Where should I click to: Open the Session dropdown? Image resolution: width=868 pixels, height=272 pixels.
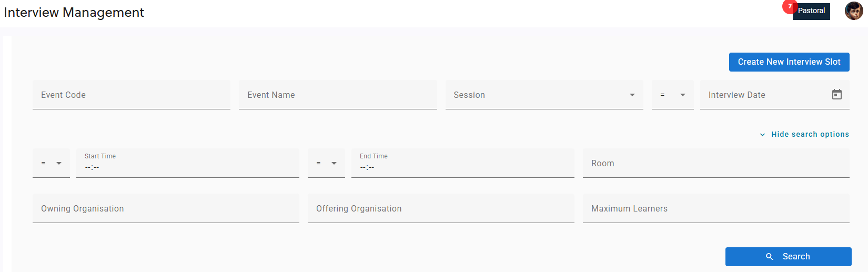click(x=544, y=95)
